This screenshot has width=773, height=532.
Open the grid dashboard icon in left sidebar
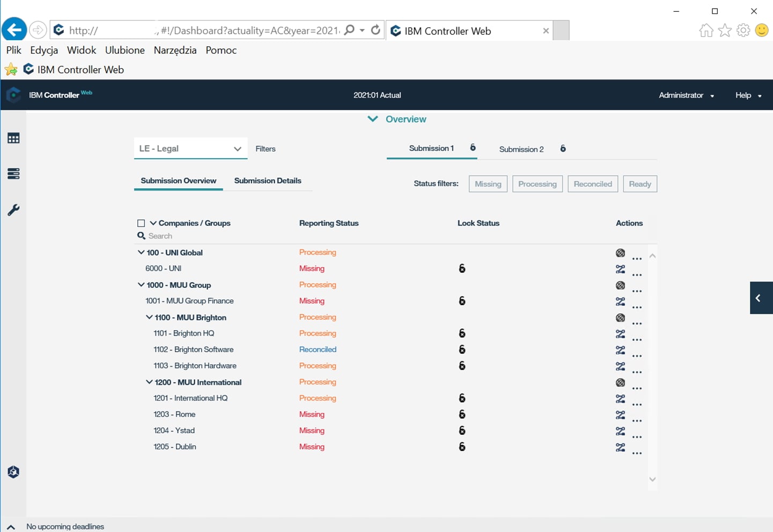13,138
